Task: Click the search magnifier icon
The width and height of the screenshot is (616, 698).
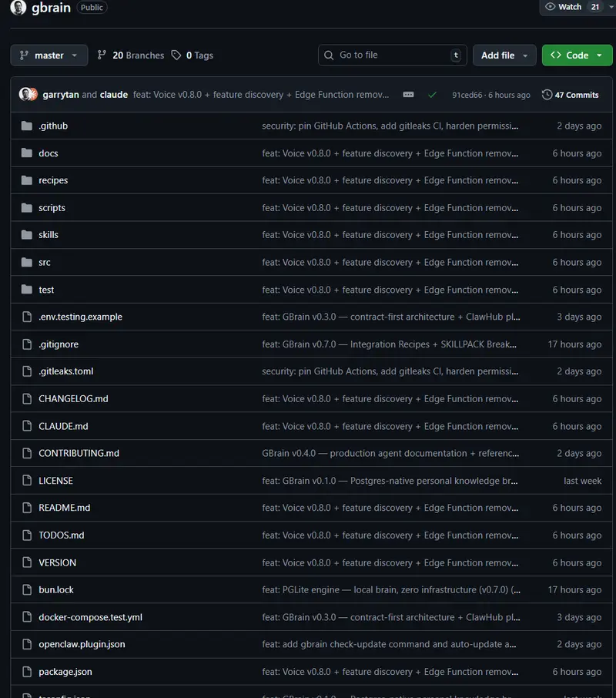Action: (x=329, y=55)
